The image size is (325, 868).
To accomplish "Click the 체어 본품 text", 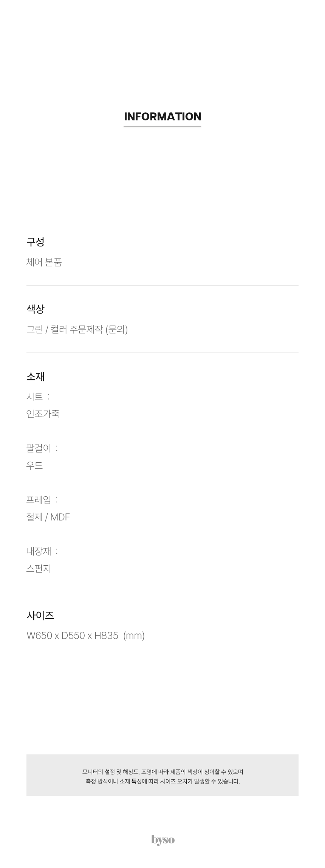I will point(44,262).
